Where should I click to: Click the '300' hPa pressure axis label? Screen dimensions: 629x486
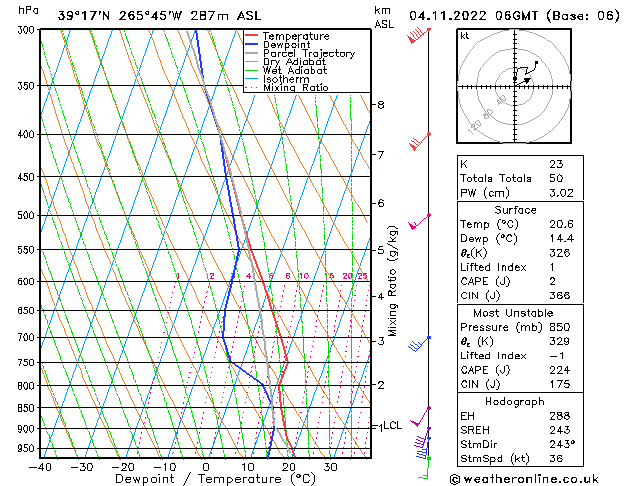pos(28,30)
